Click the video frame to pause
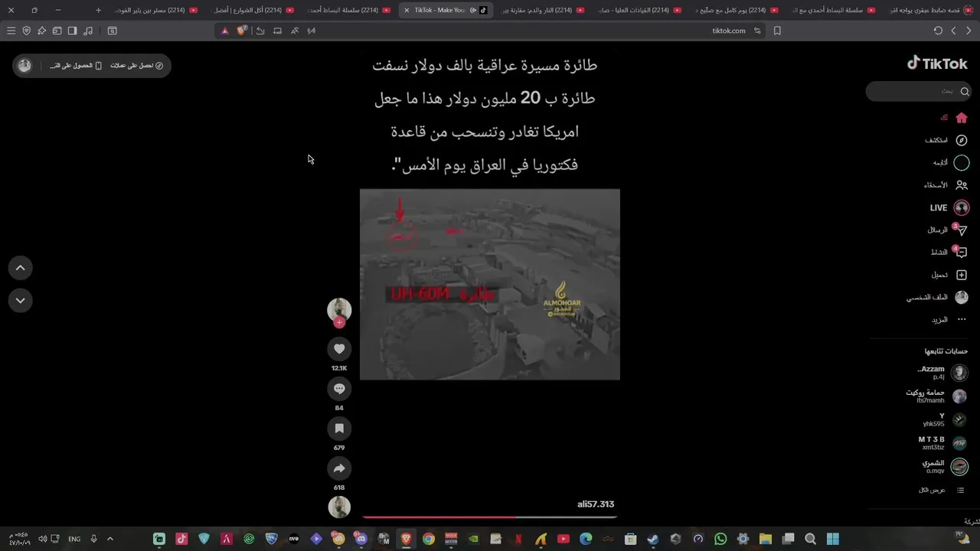The height and width of the screenshot is (551, 980). point(490,284)
